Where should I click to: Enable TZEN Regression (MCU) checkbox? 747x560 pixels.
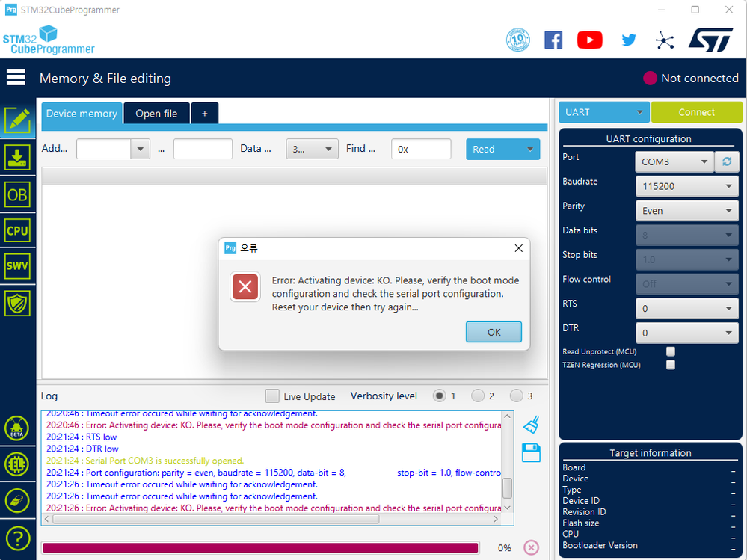click(671, 365)
